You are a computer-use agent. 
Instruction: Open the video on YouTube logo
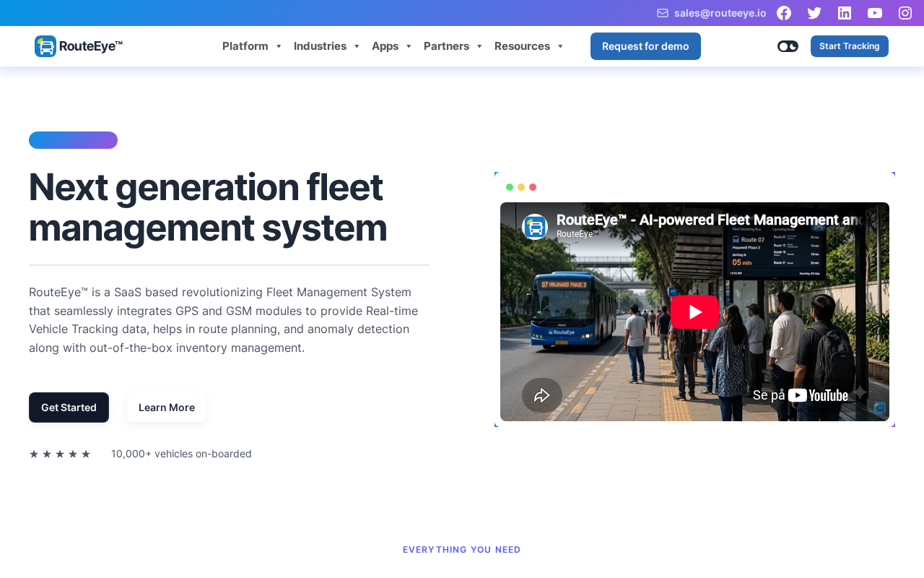(x=818, y=395)
